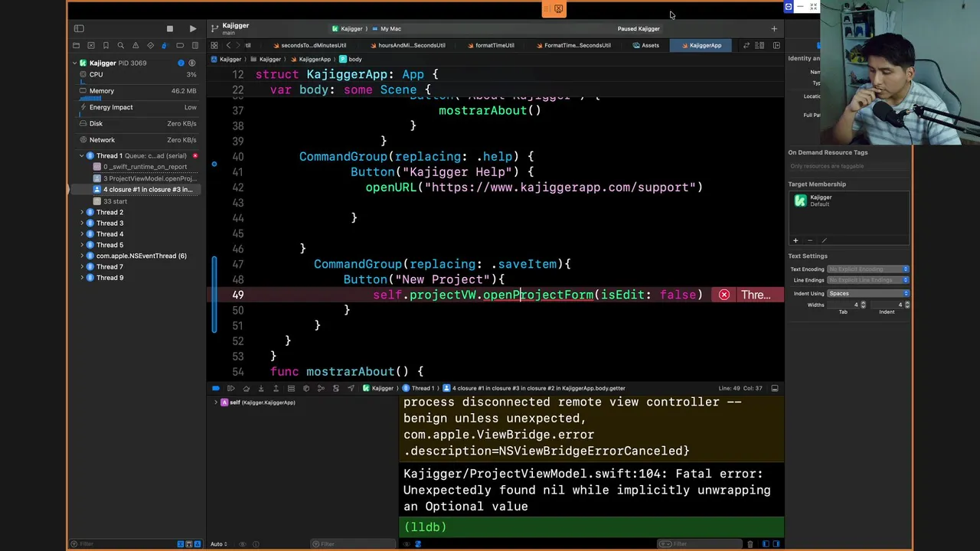This screenshot has width=980, height=551.
Task: Expand Thread 7
Action: [x=82, y=267]
